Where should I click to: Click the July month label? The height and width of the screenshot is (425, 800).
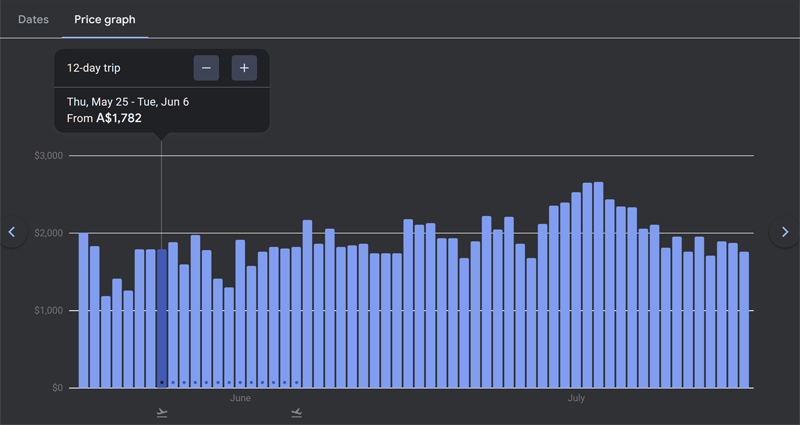click(x=576, y=398)
